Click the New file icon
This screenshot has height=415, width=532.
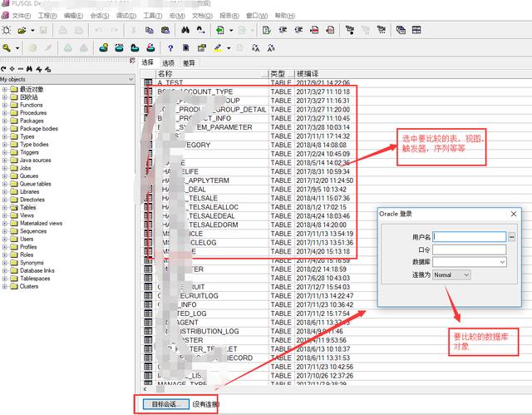(x=7, y=30)
